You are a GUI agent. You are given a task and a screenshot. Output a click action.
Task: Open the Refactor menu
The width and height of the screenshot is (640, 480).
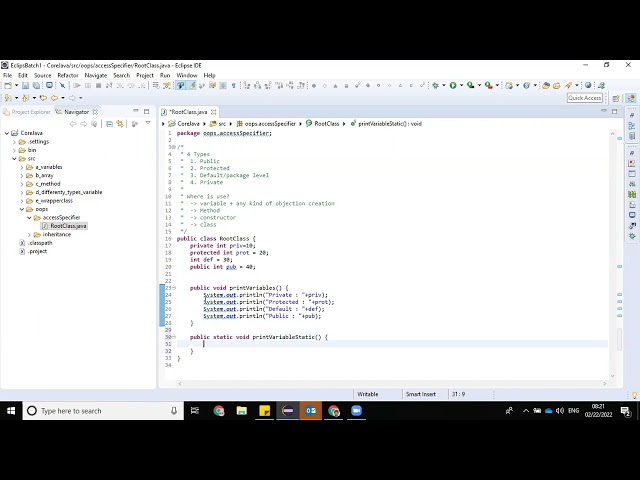coord(68,76)
